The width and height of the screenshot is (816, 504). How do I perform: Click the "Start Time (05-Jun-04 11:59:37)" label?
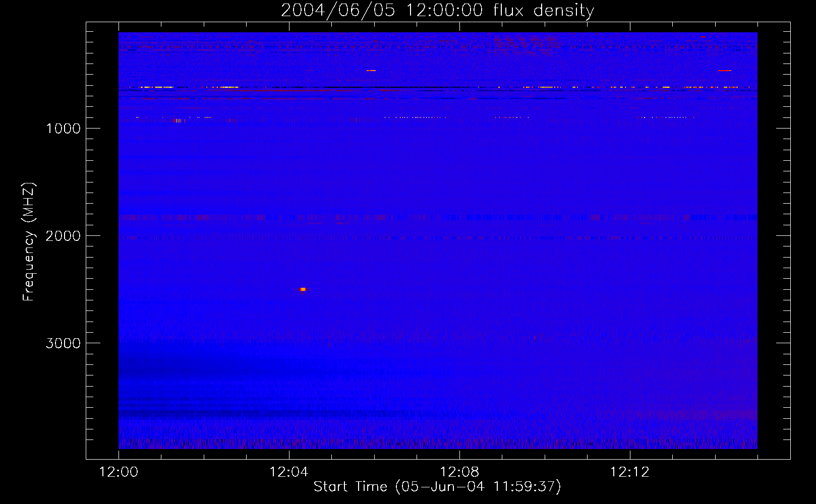click(x=437, y=487)
